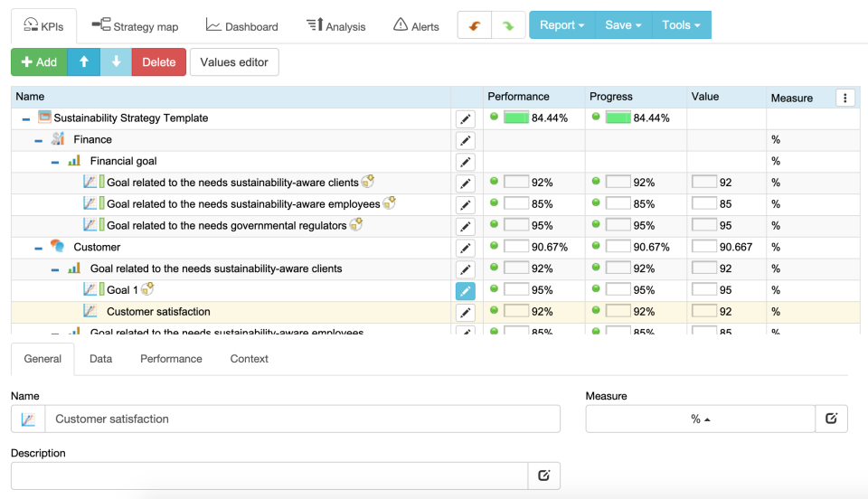Open the Values editor
This screenshot has height=499, width=868.
(234, 62)
